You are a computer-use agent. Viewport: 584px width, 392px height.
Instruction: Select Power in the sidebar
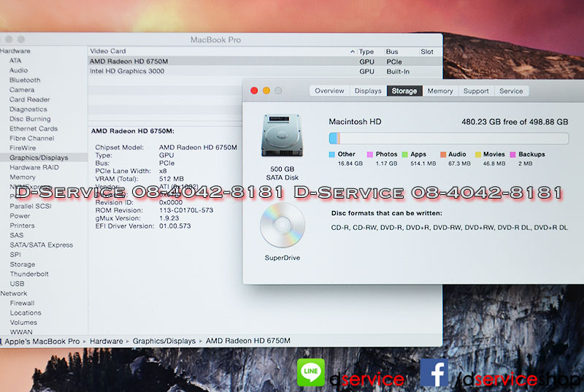[20, 216]
